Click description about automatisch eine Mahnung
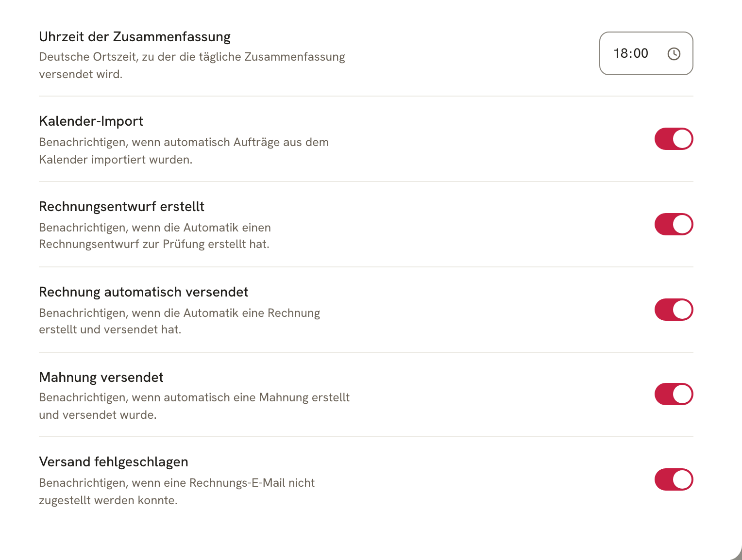742x560 pixels. click(194, 406)
